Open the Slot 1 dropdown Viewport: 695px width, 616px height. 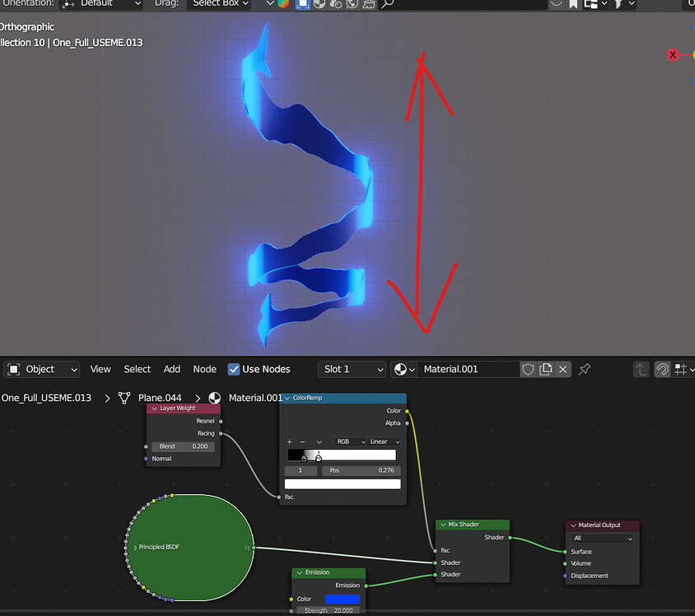[x=352, y=369]
